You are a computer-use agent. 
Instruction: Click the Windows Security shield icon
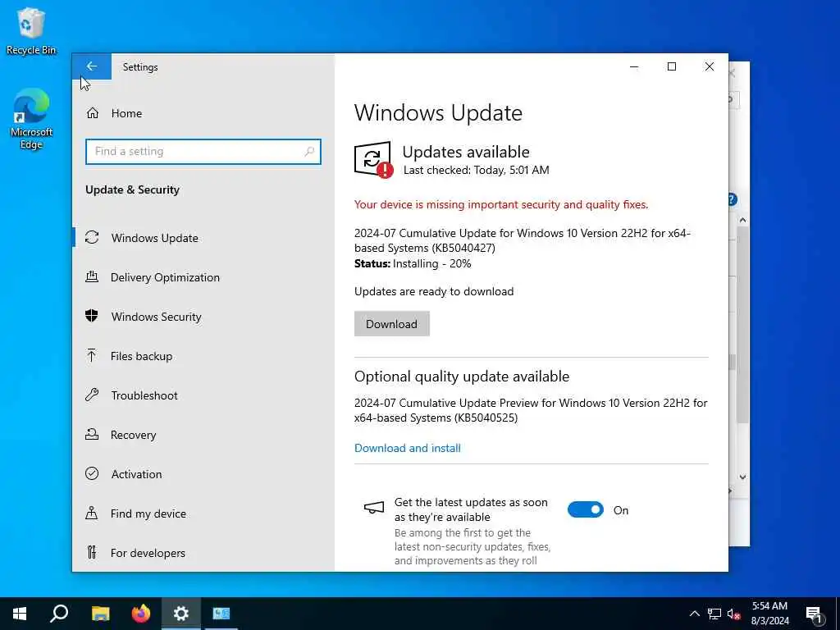92,316
